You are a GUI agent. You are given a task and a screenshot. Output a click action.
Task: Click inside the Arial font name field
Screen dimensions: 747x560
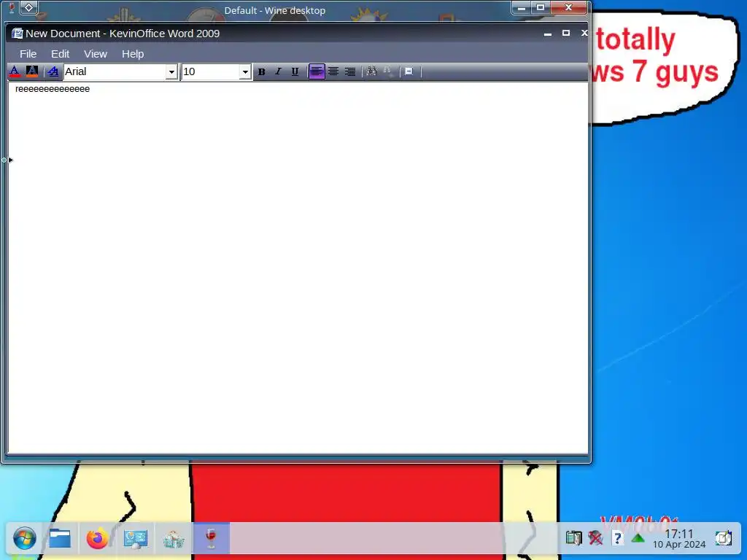[x=115, y=72]
